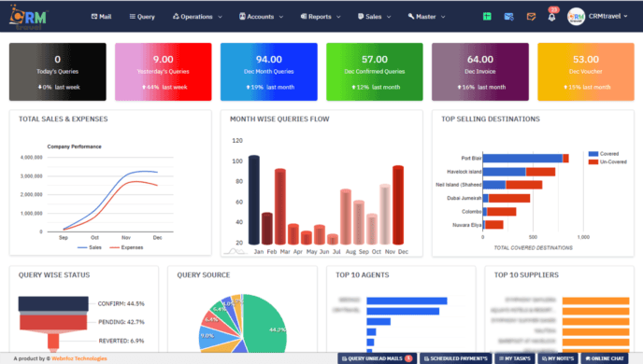
Task: Click the small trend icon below queries chart
Action: 236,251
